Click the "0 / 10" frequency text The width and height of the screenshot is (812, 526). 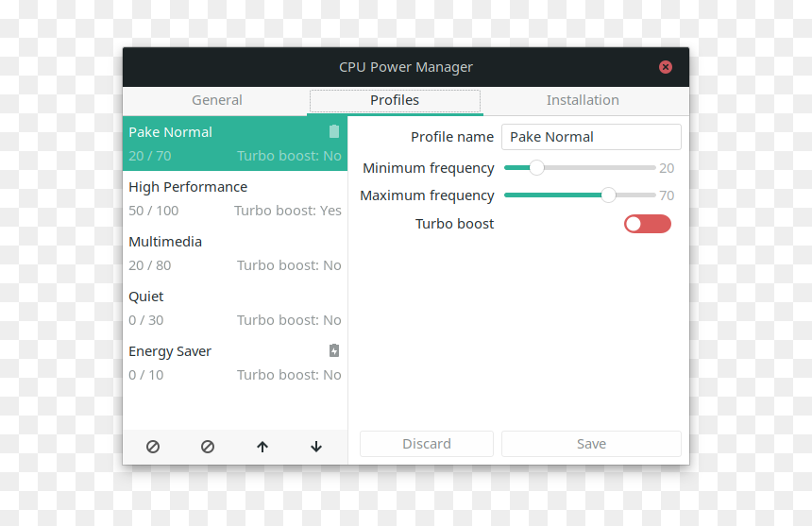146,375
